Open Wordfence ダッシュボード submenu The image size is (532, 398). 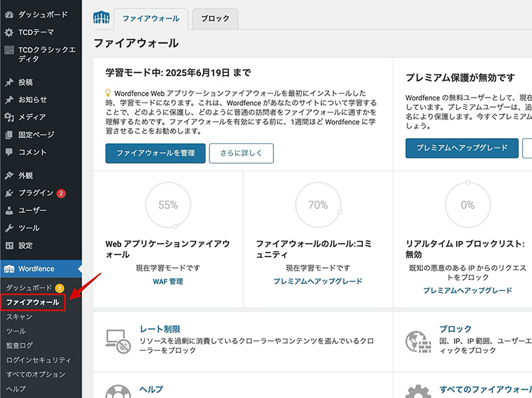29,288
